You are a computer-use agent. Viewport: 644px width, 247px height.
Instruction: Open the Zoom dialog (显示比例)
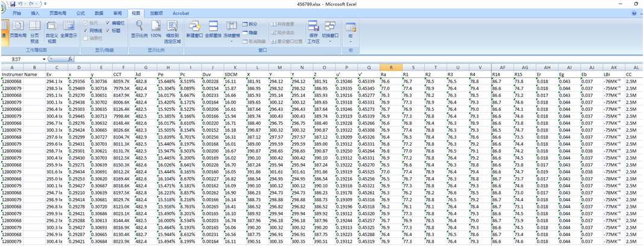coord(139,30)
